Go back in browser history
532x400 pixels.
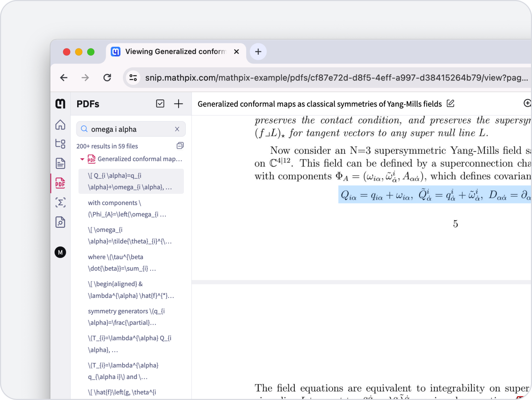click(64, 78)
